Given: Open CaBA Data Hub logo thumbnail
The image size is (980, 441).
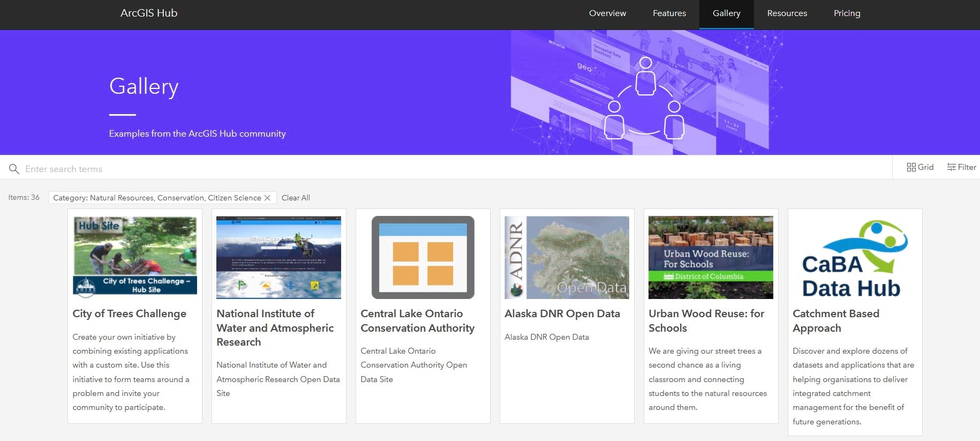Looking at the screenshot, I should [855, 257].
